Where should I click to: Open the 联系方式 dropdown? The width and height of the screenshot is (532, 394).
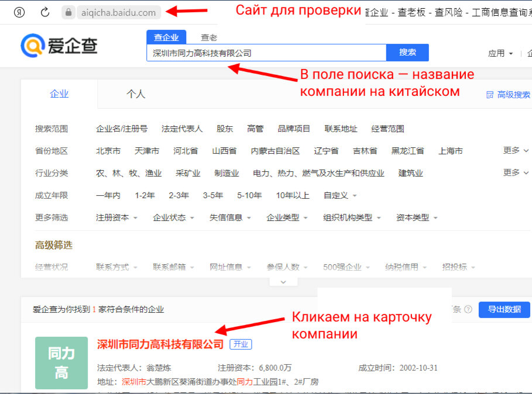coord(116,267)
